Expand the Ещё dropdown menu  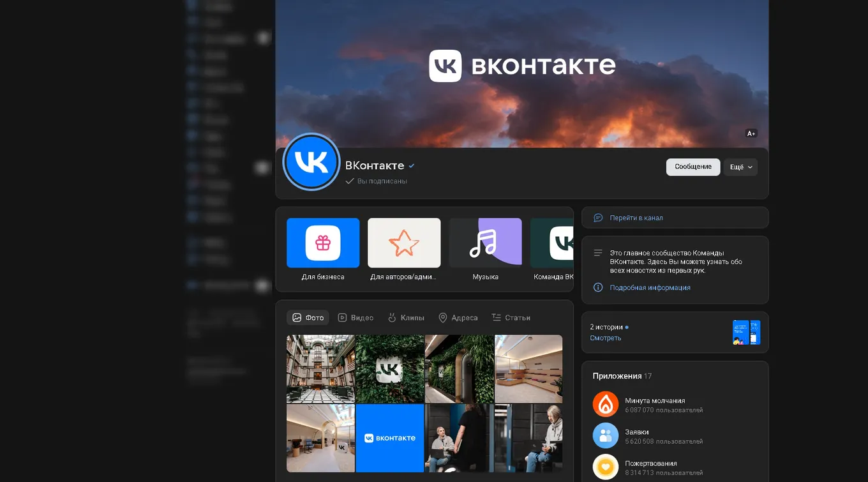coord(740,167)
